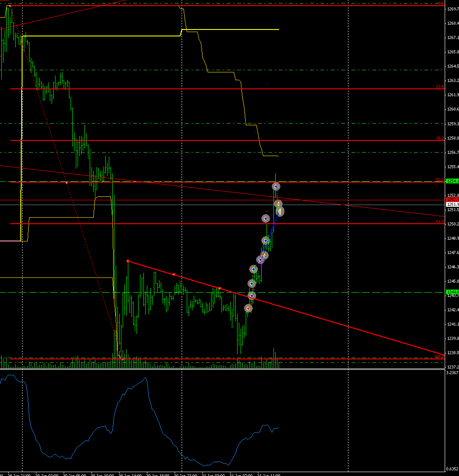Click the isolated blue arrow left of the cluster
459x476 pixels.
tap(265, 218)
